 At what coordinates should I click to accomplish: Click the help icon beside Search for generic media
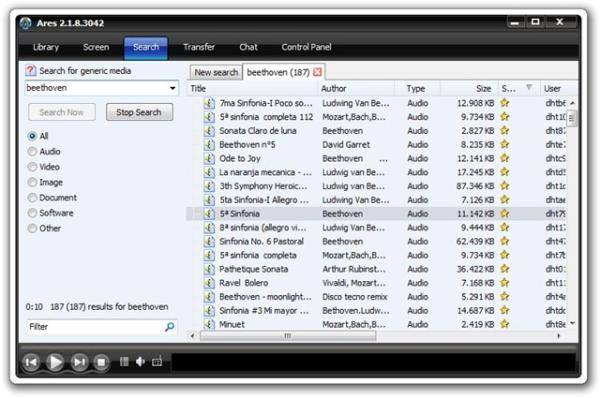point(31,71)
